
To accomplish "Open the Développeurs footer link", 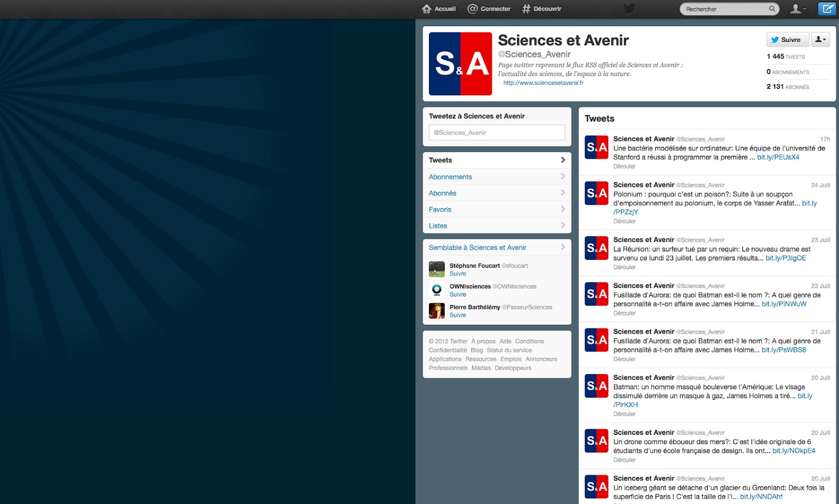I will point(513,368).
